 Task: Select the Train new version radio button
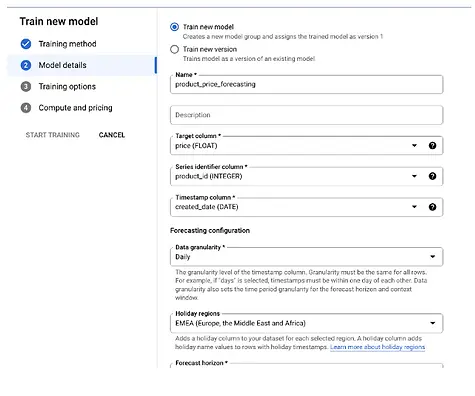pyautogui.click(x=174, y=49)
